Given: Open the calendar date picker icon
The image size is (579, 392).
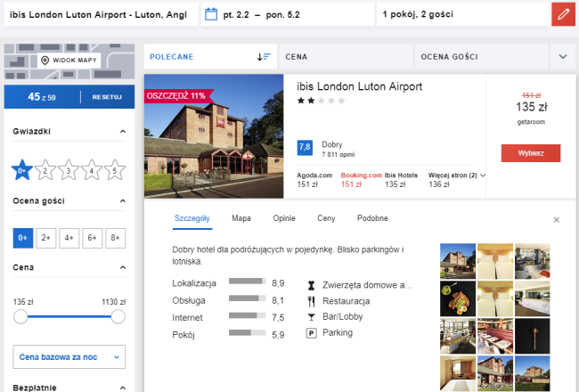Looking at the screenshot, I should point(211,14).
